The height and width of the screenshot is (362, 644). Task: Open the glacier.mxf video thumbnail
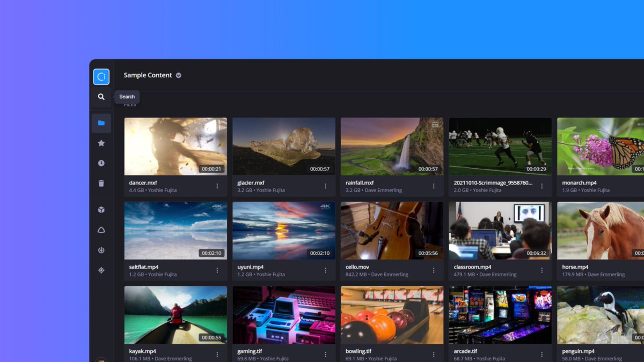tap(284, 146)
